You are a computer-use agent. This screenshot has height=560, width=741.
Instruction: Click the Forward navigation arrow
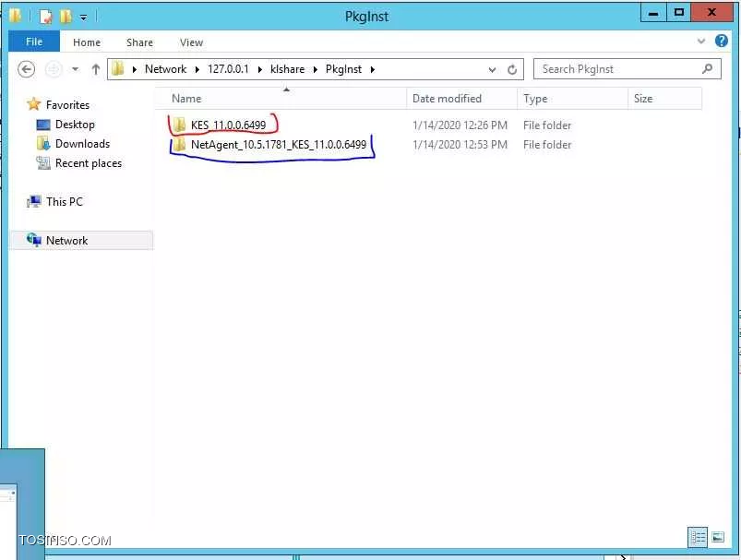(x=54, y=69)
